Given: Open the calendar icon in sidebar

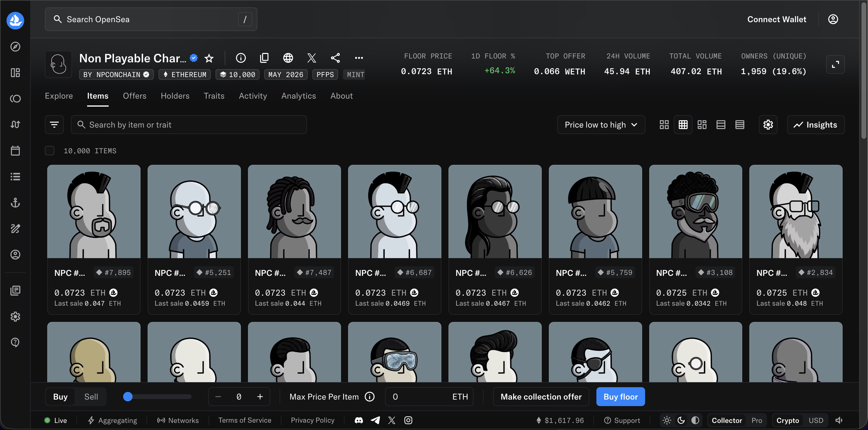Looking at the screenshot, I should coord(15,151).
